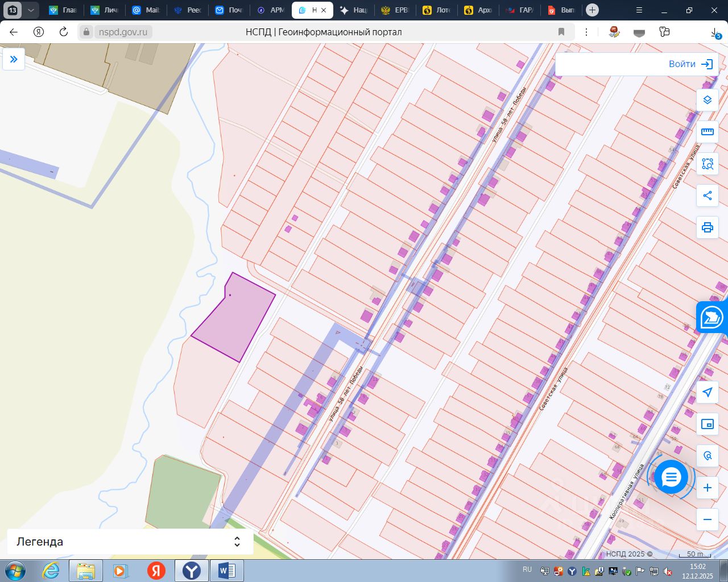Go back to the previous page

click(14, 32)
